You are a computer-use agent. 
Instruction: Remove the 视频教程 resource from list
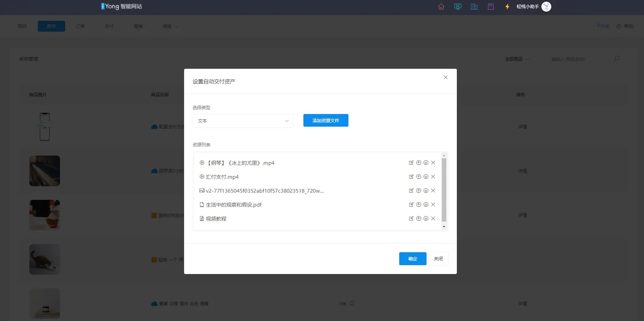coord(433,219)
